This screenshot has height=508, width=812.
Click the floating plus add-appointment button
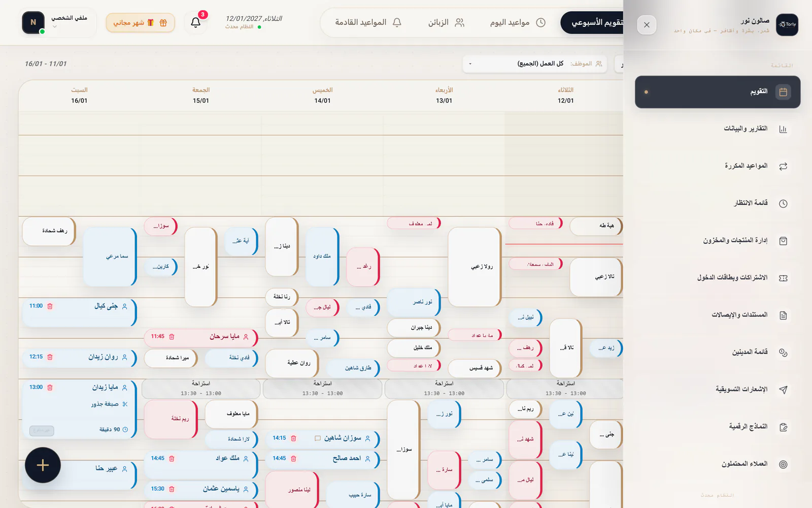click(43, 465)
